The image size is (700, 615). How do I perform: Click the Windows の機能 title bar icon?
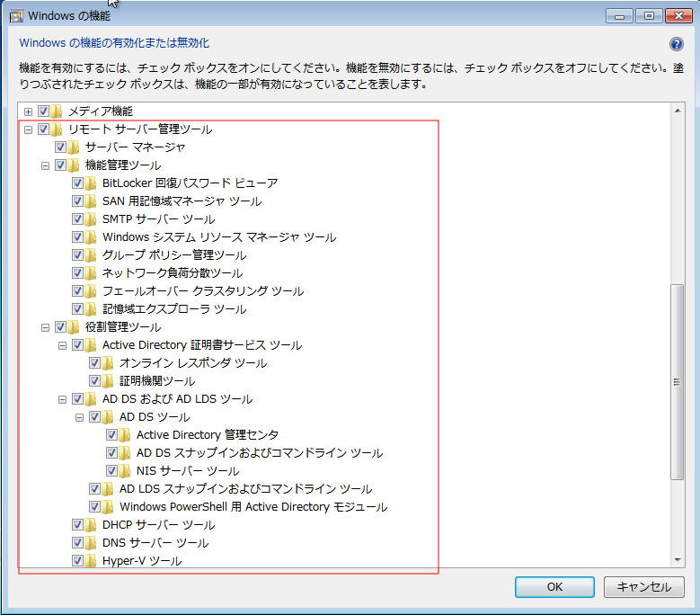point(16,16)
